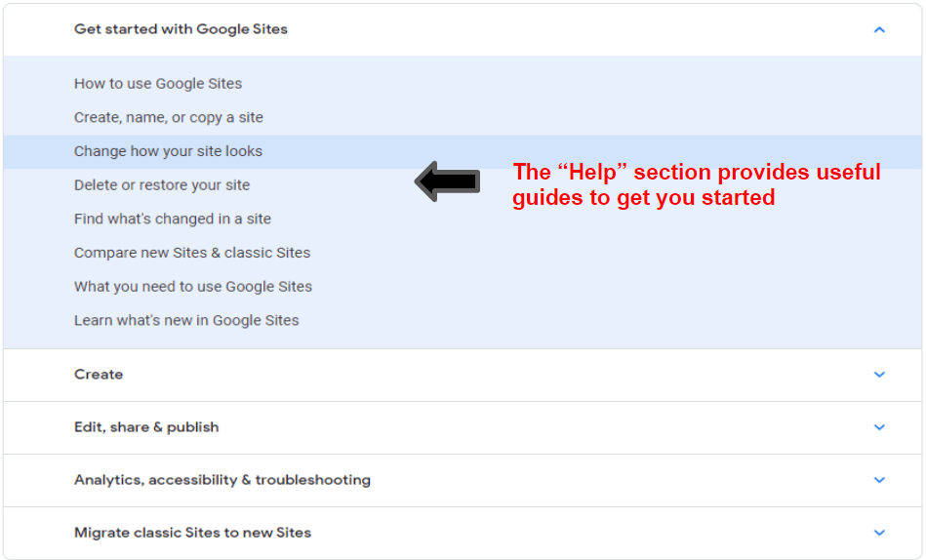Open Find what's changed in a site
This screenshot has height=560, width=926.
point(173,219)
